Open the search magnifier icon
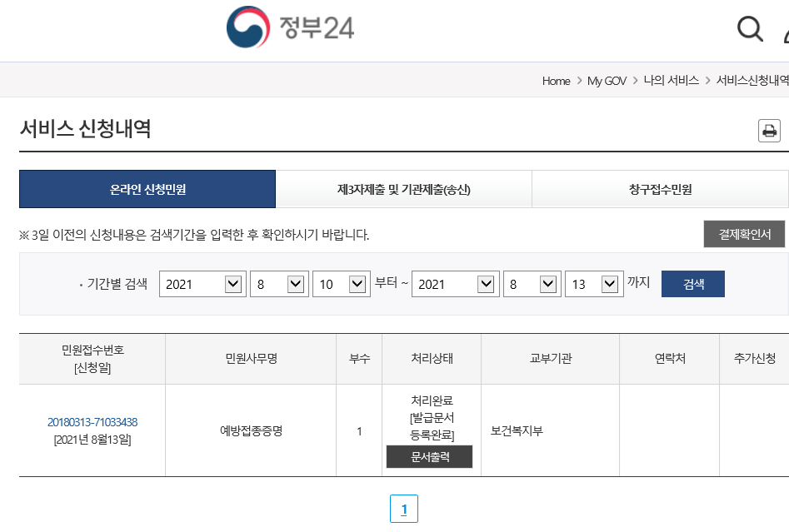Image resolution: width=789 pixels, height=532 pixels. [x=750, y=28]
